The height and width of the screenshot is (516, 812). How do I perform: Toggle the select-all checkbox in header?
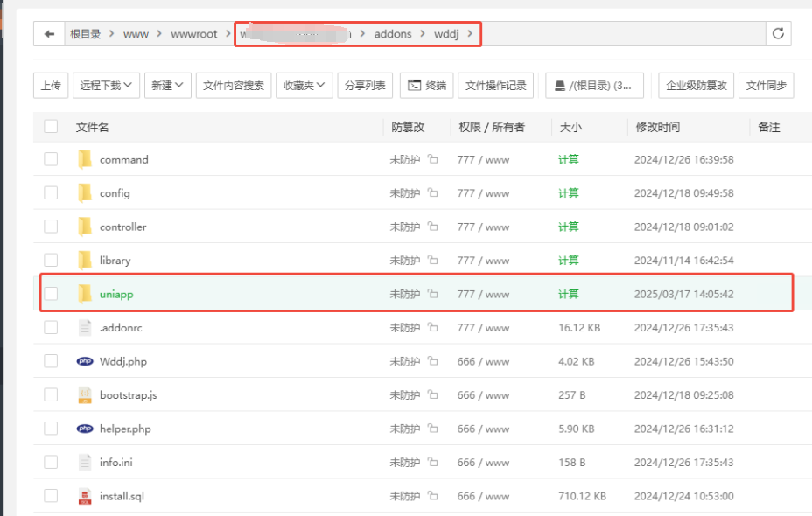pos(51,127)
